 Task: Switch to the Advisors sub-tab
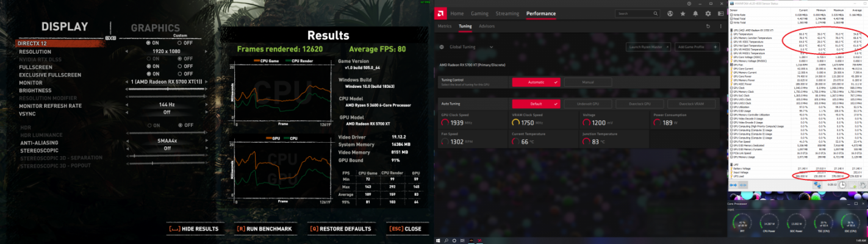pos(487,26)
